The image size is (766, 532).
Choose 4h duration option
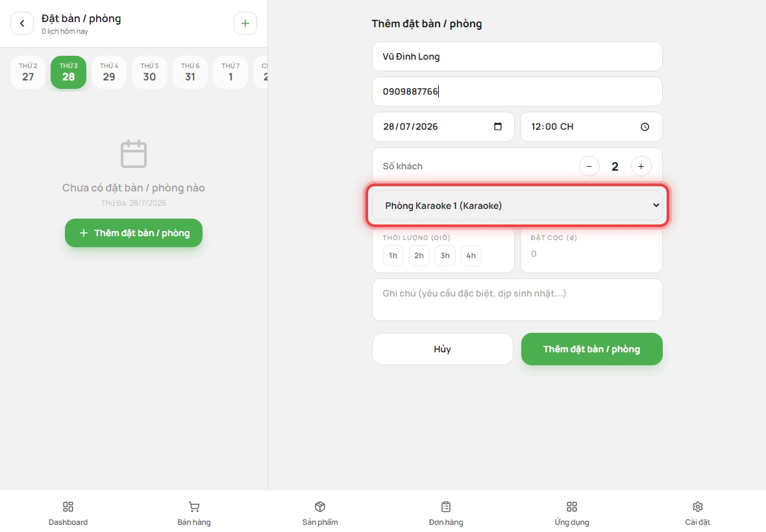[x=471, y=256]
